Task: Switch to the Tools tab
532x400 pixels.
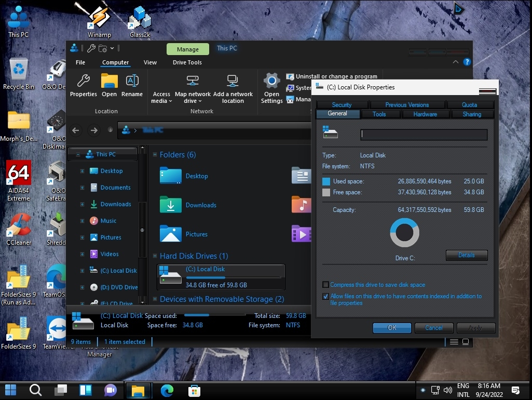Action: point(379,114)
